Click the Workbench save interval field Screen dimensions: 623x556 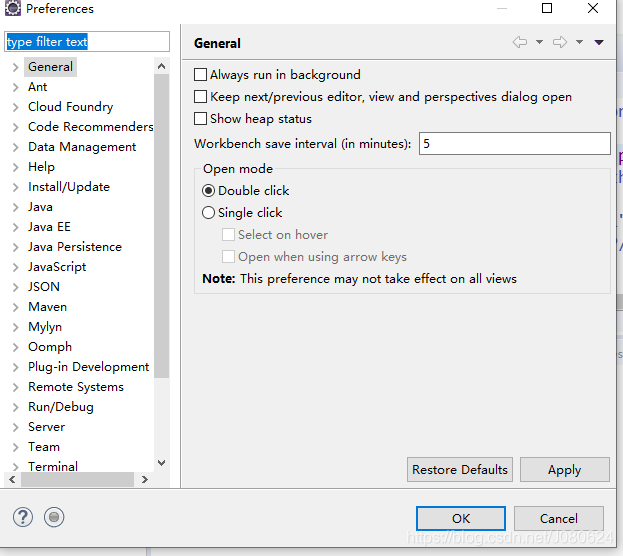tap(515, 143)
